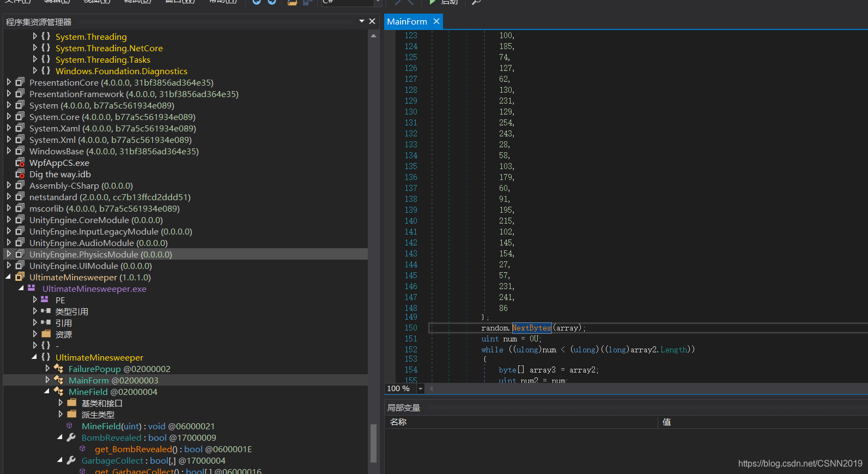Screen dimensions: 868x474
Task: Select UnityEngine.AudioModule in the tree
Action: click(x=99, y=243)
